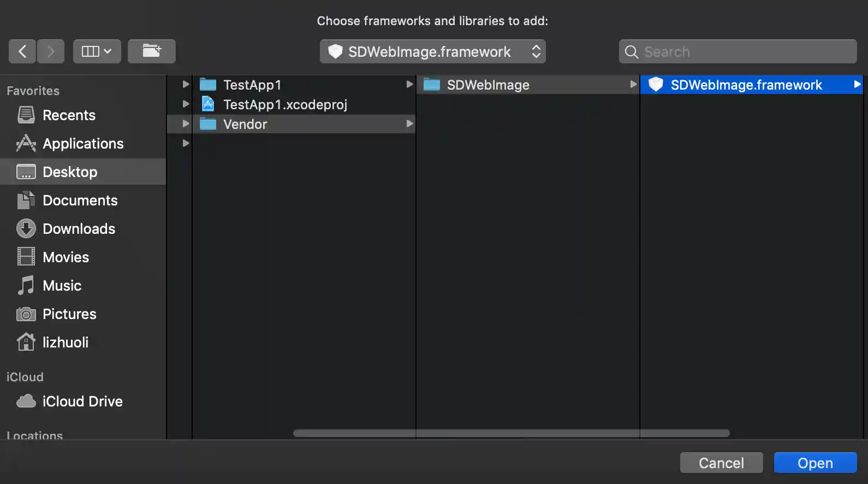The image size is (868, 484).
Task: Select Downloads in the sidebar
Action: [x=83, y=229]
